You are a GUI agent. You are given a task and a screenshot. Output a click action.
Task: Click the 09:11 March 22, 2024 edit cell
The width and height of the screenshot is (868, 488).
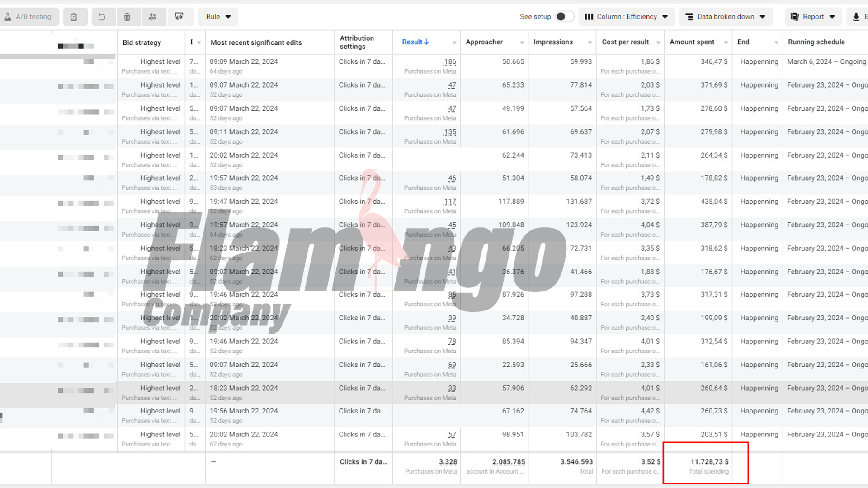pyautogui.click(x=244, y=132)
